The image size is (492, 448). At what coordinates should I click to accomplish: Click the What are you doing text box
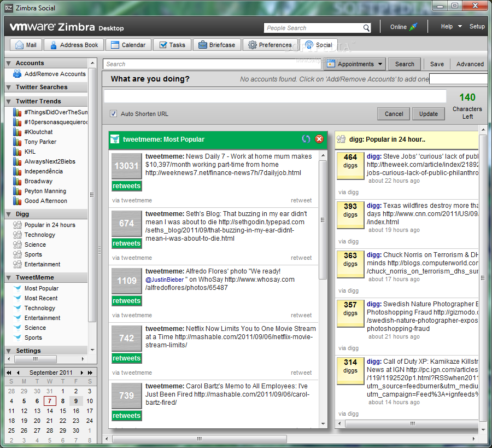click(x=275, y=96)
